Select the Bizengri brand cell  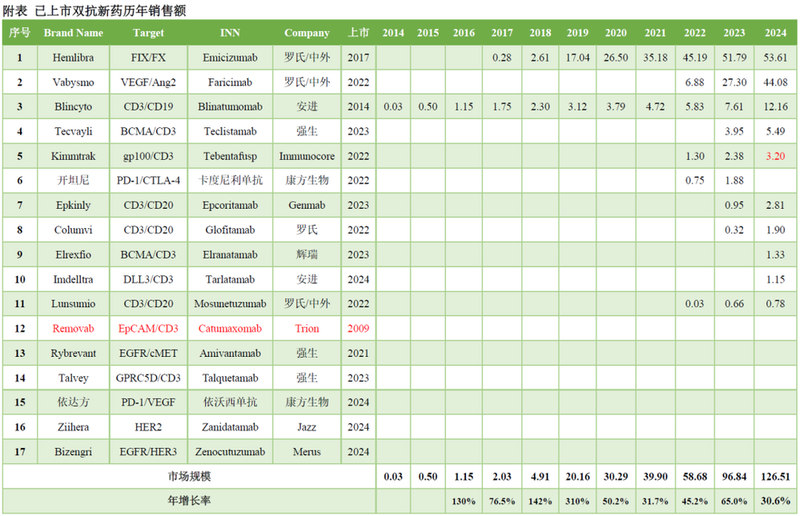point(73,452)
